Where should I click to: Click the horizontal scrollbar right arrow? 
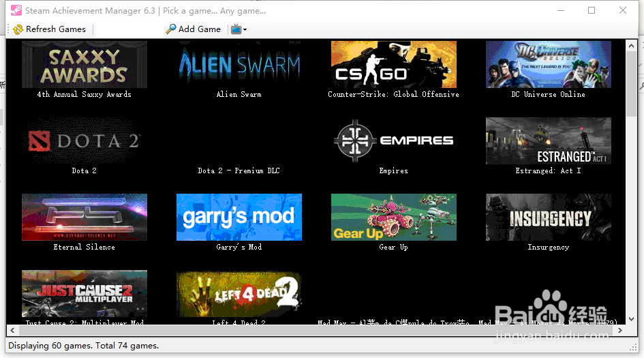(x=620, y=330)
